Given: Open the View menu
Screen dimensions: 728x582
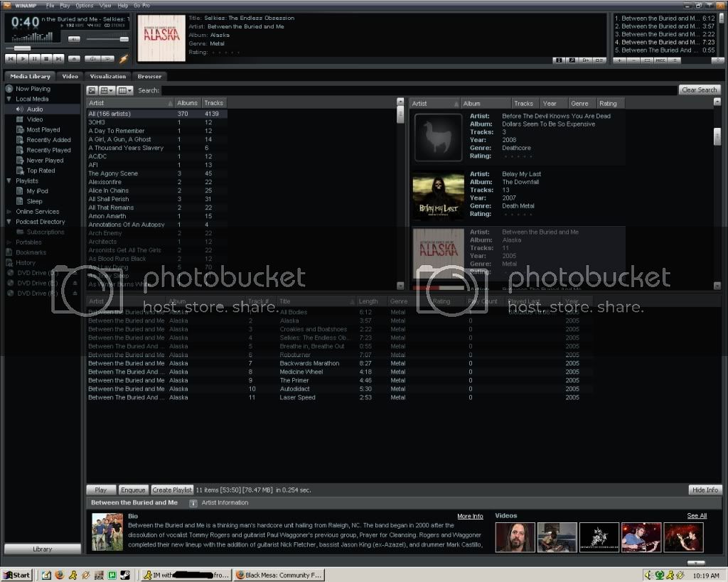Looking at the screenshot, I should point(105,6).
